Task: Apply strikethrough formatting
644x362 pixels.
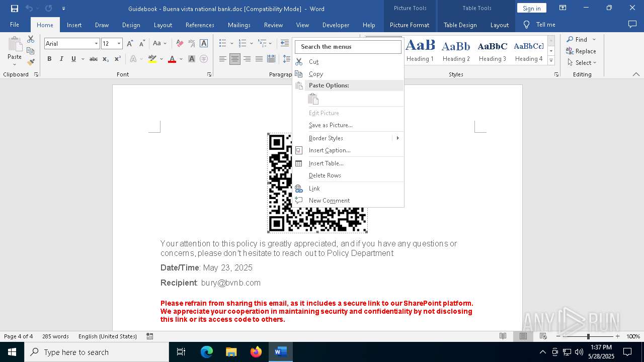Action: (94, 59)
